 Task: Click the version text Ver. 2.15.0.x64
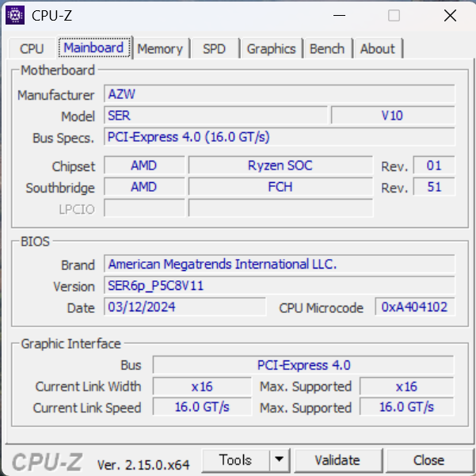[143, 465]
